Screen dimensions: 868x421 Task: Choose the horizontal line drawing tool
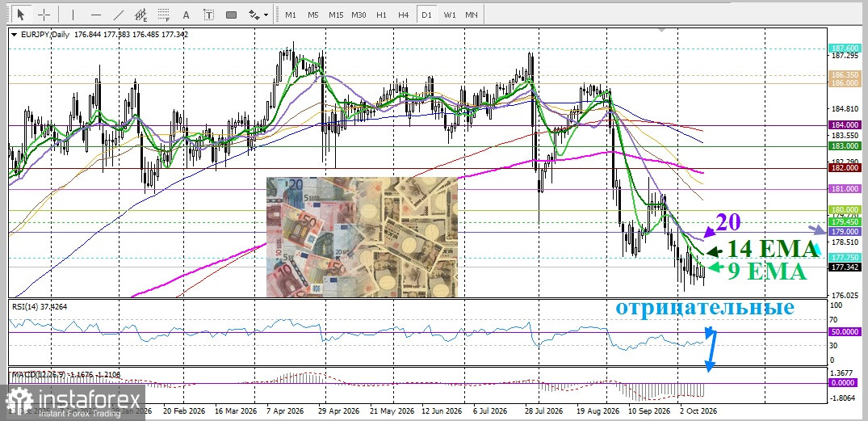coord(96,15)
